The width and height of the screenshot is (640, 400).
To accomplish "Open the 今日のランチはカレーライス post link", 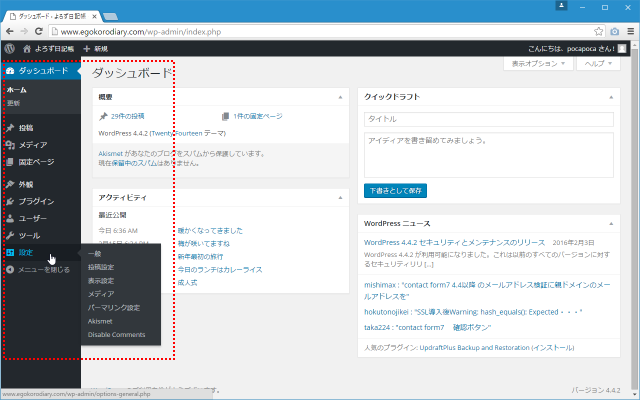I will click(219, 269).
